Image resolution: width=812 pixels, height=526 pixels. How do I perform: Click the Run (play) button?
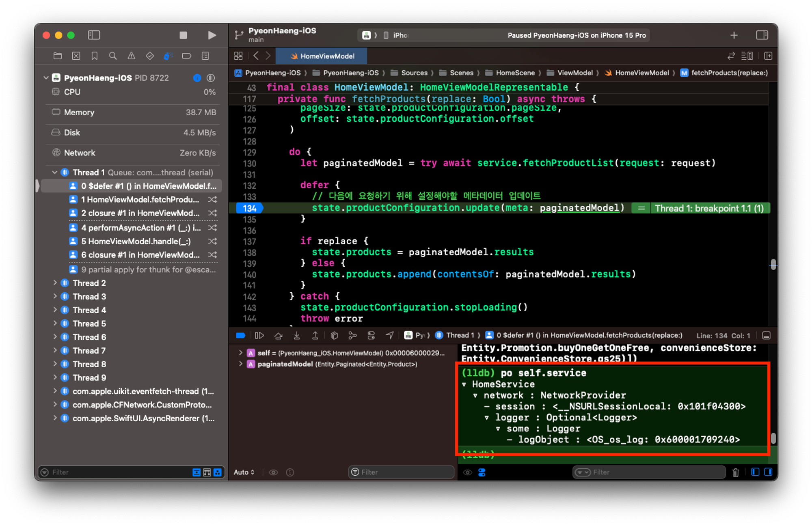tap(212, 35)
